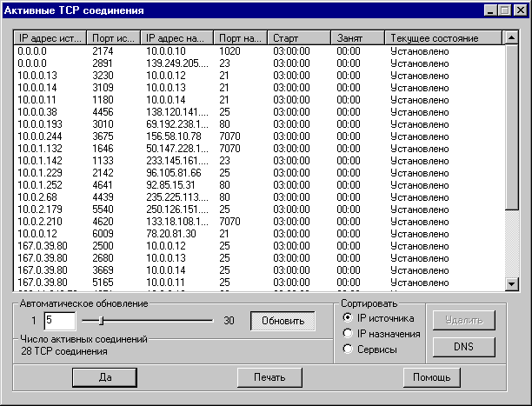Sort by Старт column header
The height and width of the screenshot is (406, 532).
click(298, 39)
